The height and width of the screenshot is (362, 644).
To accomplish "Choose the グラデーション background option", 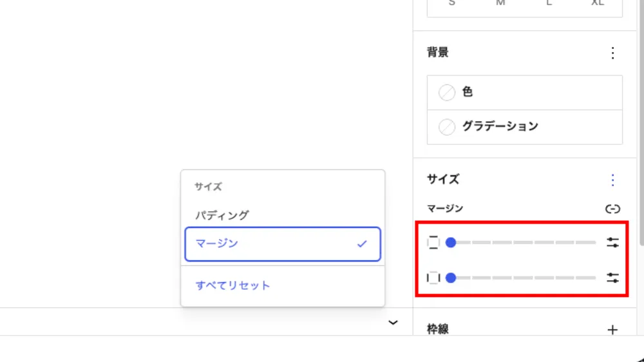I will point(524,127).
